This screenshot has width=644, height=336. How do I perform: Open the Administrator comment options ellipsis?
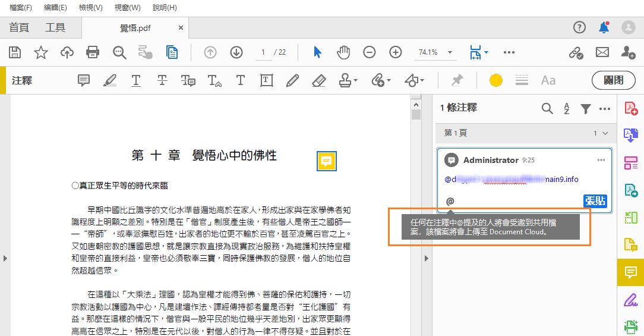point(601,160)
